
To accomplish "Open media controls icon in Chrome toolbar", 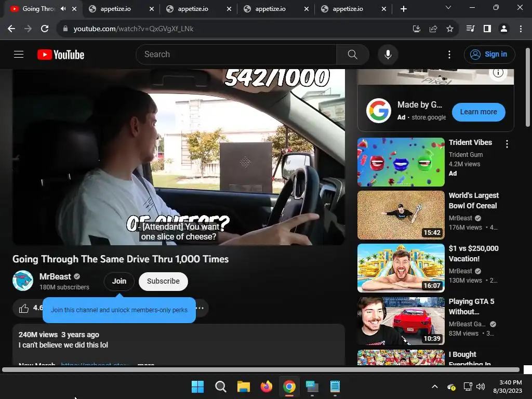I will 470,29.
